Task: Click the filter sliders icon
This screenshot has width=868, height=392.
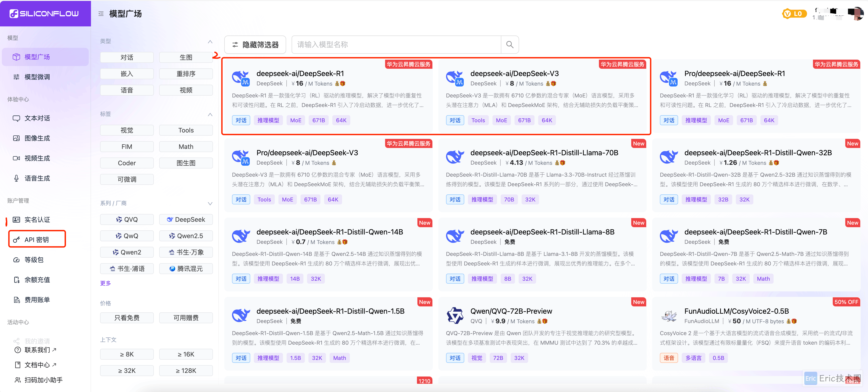Action: (x=235, y=45)
